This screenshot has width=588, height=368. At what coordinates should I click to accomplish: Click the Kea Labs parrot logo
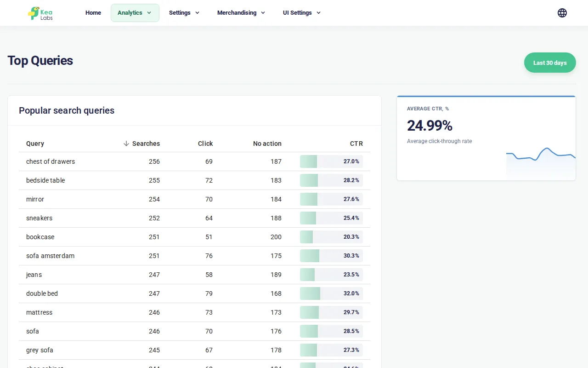[40, 13]
